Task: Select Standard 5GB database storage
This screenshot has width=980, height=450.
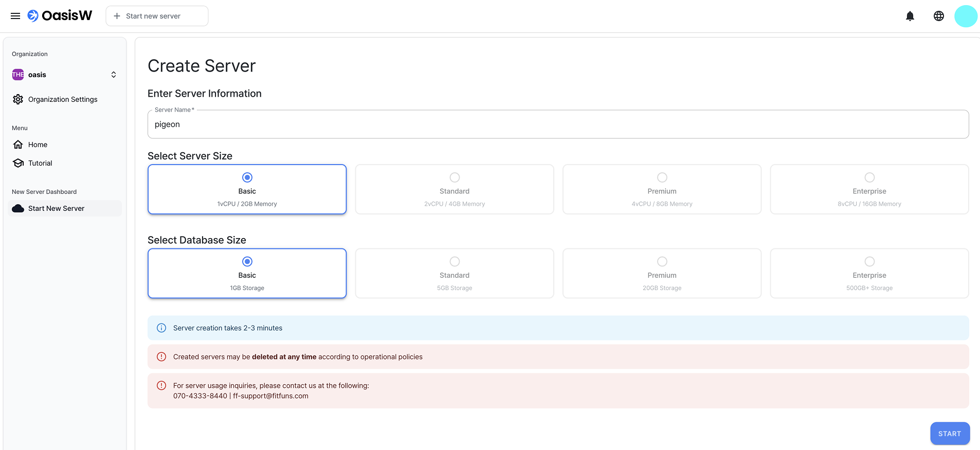Action: tap(455, 274)
